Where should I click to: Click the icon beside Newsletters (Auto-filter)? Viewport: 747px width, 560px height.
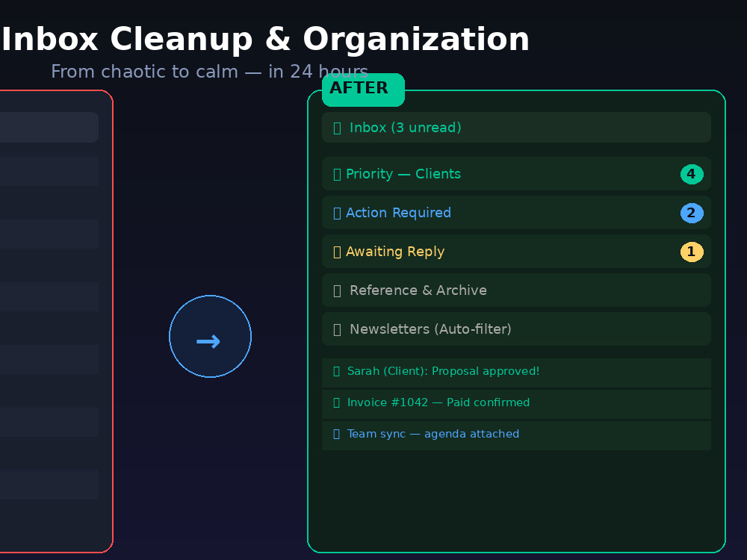click(337, 330)
